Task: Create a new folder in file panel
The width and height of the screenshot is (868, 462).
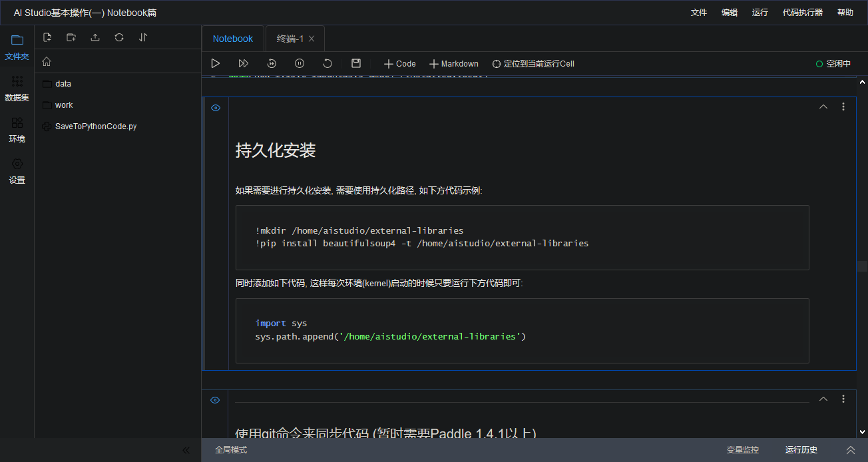Action: point(71,37)
